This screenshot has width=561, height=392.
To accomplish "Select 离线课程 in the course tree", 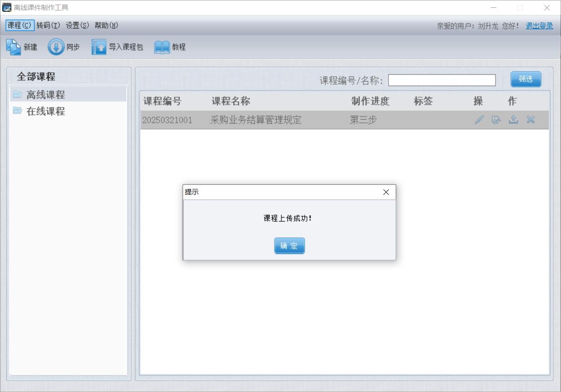I will click(46, 95).
